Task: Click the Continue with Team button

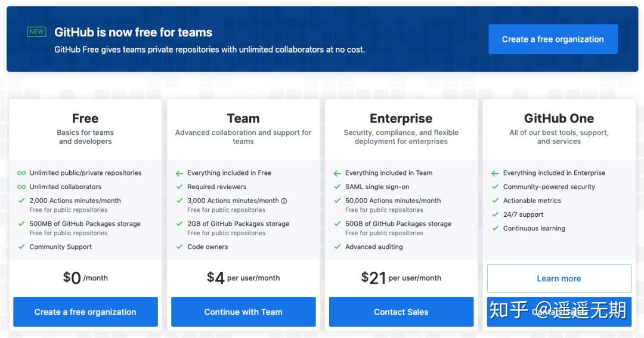Action: [243, 312]
